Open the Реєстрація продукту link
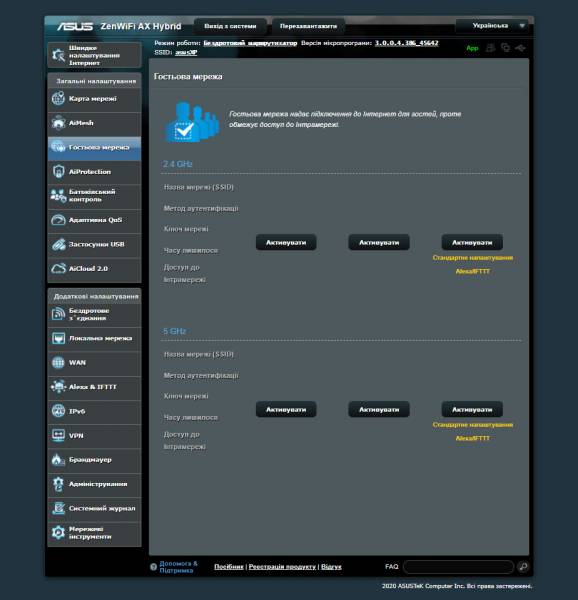The image size is (578, 600). click(x=282, y=567)
